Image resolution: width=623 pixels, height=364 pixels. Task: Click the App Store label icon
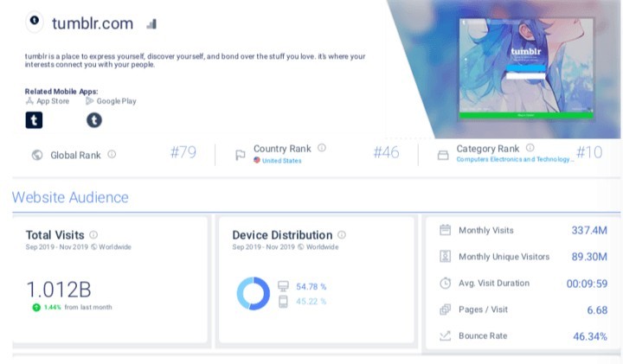[x=29, y=101]
